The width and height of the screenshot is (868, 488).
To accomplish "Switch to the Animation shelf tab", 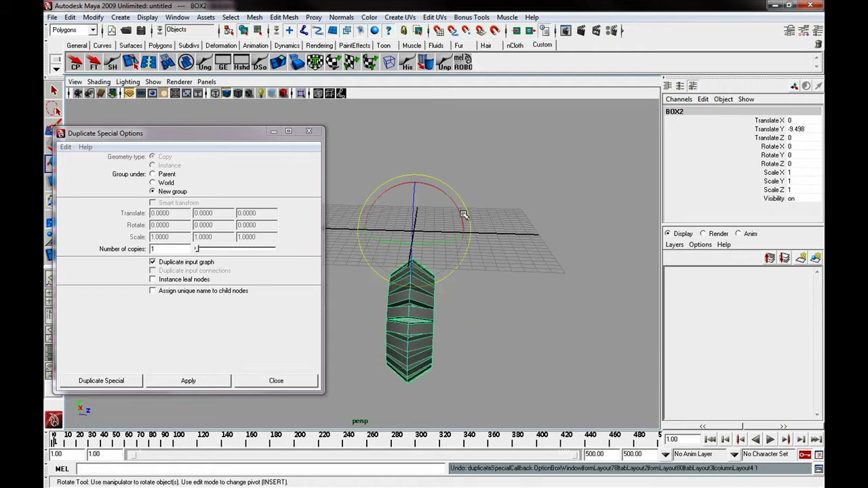I will pos(255,45).
